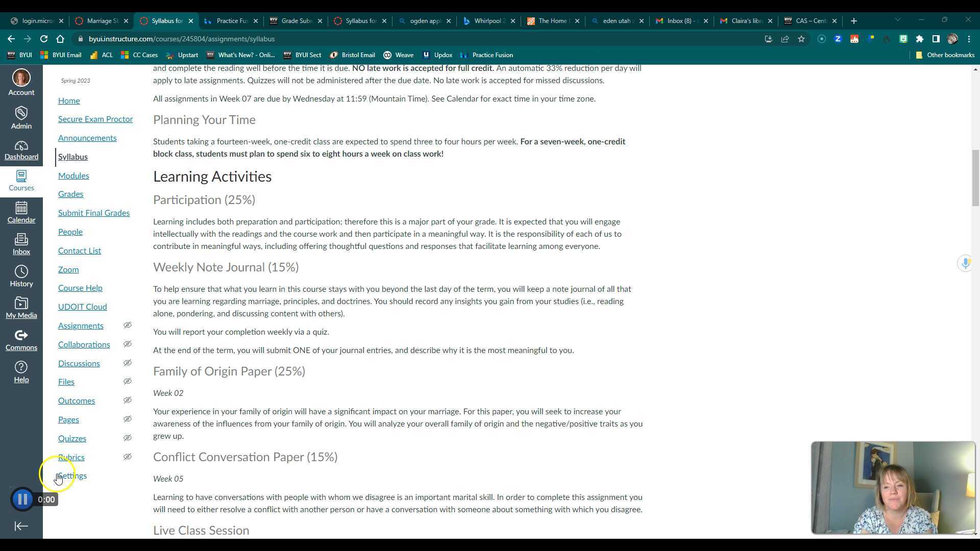Open the Calendar in global navigation

(x=21, y=212)
